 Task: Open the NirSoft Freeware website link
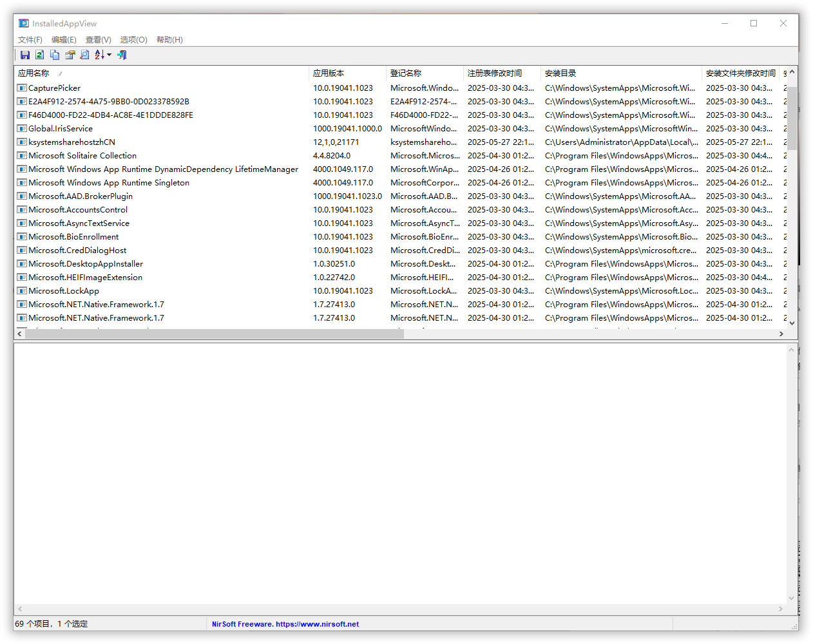tap(285, 624)
